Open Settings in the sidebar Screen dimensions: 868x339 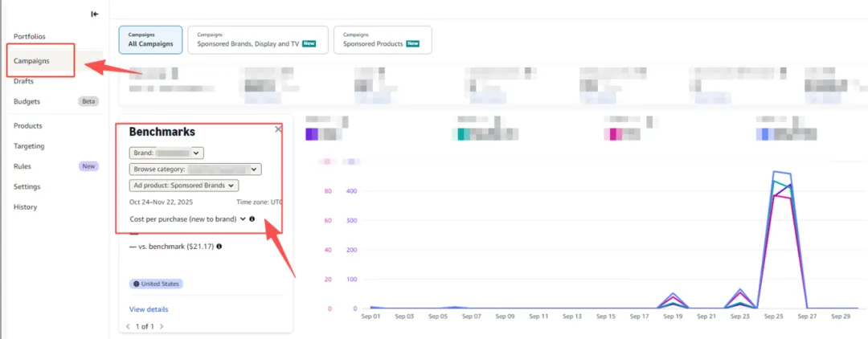click(x=27, y=187)
